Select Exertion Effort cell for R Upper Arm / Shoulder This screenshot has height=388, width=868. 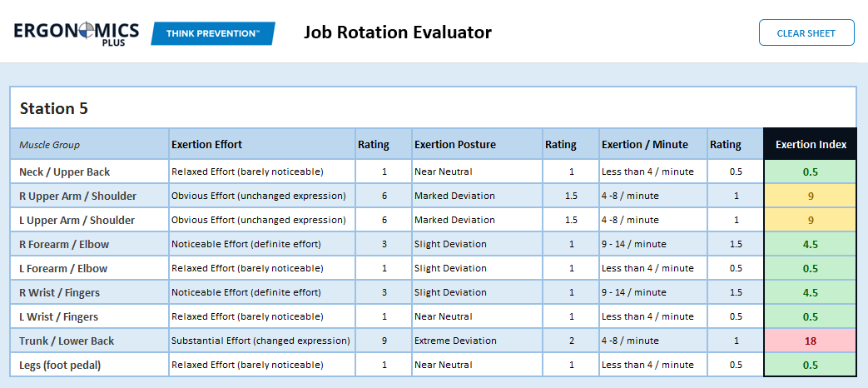point(262,196)
